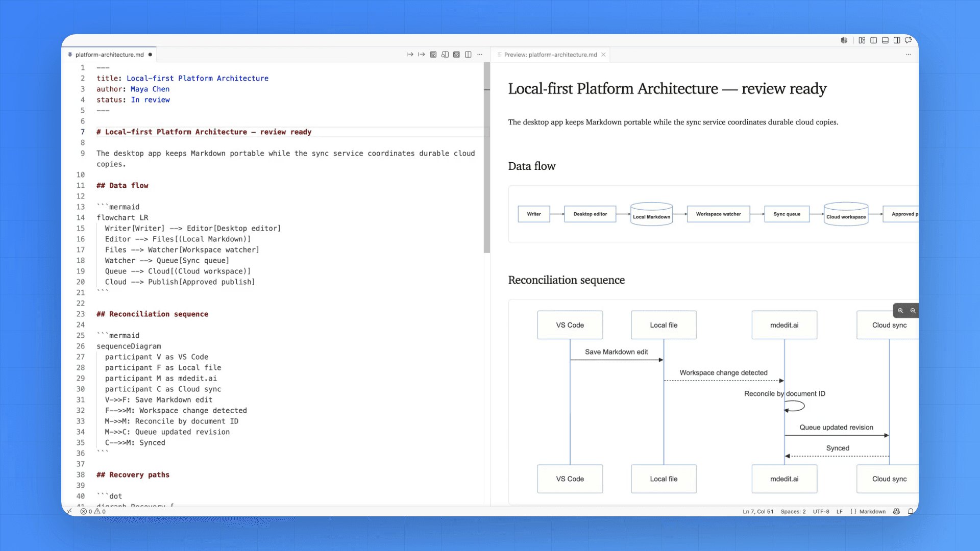980x551 pixels.
Task: Open preview to the side icon
Action: coord(445,55)
